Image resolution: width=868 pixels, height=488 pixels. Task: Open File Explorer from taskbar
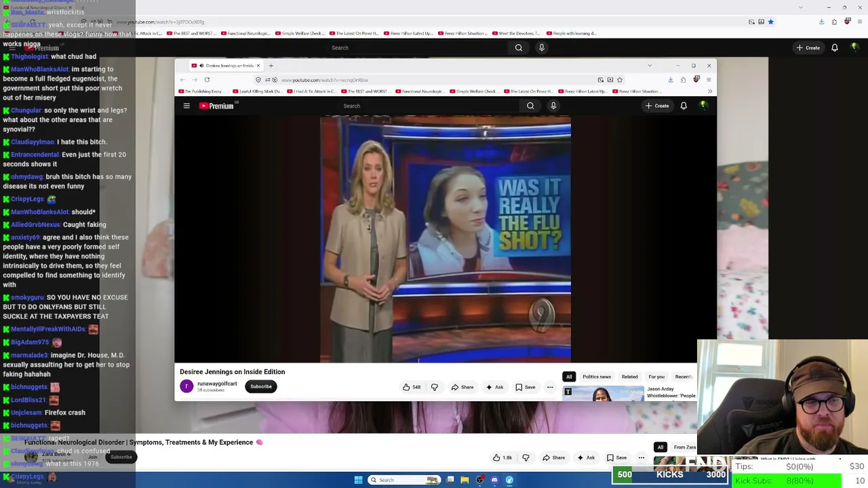[465, 480]
